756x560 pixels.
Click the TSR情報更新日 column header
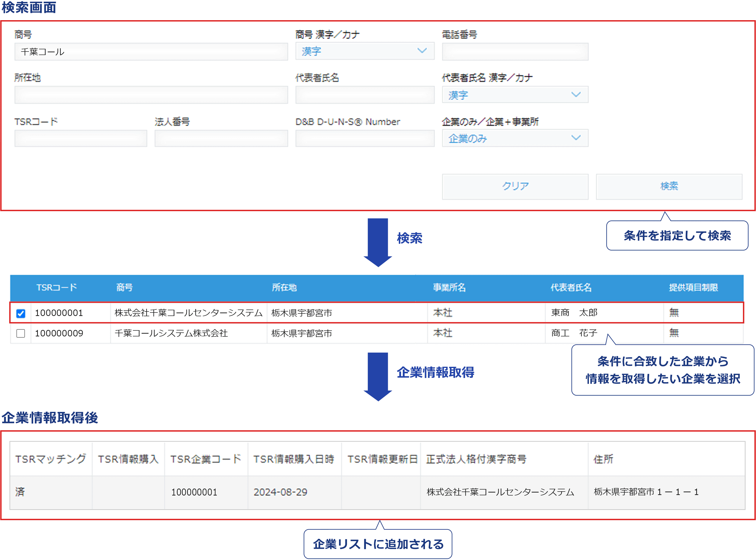[x=382, y=459]
